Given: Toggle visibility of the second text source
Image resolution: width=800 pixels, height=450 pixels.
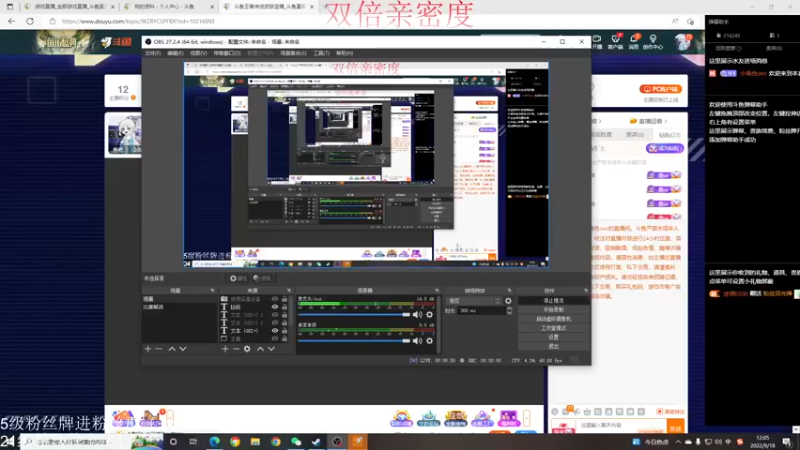Looking at the screenshot, I should (x=275, y=307).
